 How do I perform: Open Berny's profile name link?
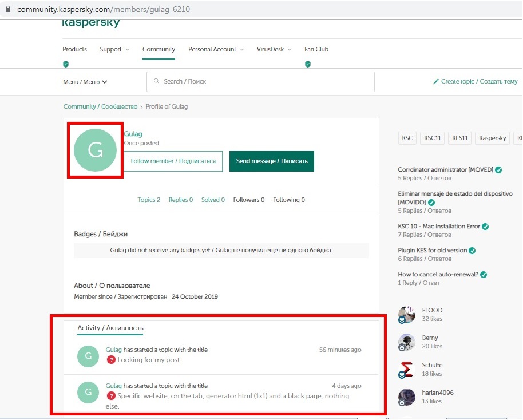(430, 338)
